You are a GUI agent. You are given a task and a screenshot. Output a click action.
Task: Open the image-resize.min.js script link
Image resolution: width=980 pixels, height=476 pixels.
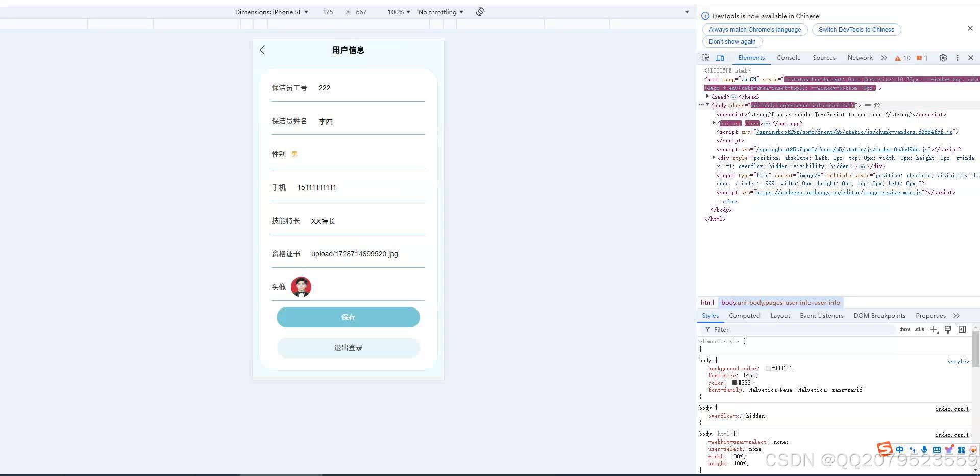pyautogui.click(x=839, y=192)
